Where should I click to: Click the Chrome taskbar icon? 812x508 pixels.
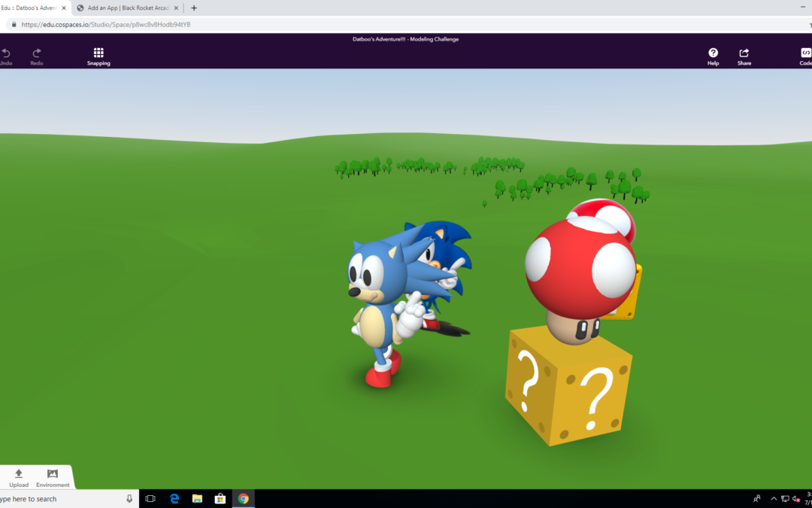click(x=244, y=499)
